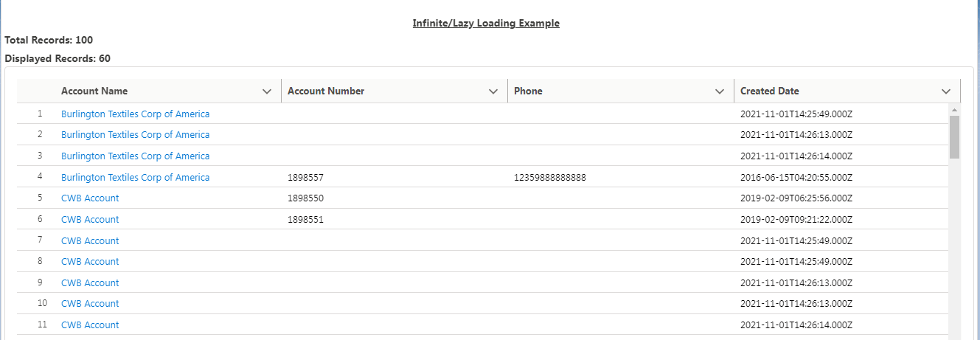Image resolution: width=980 pixels, height=340 pixels.
Task: Open CWB Account link in row 7
Action: pos(90,241)
